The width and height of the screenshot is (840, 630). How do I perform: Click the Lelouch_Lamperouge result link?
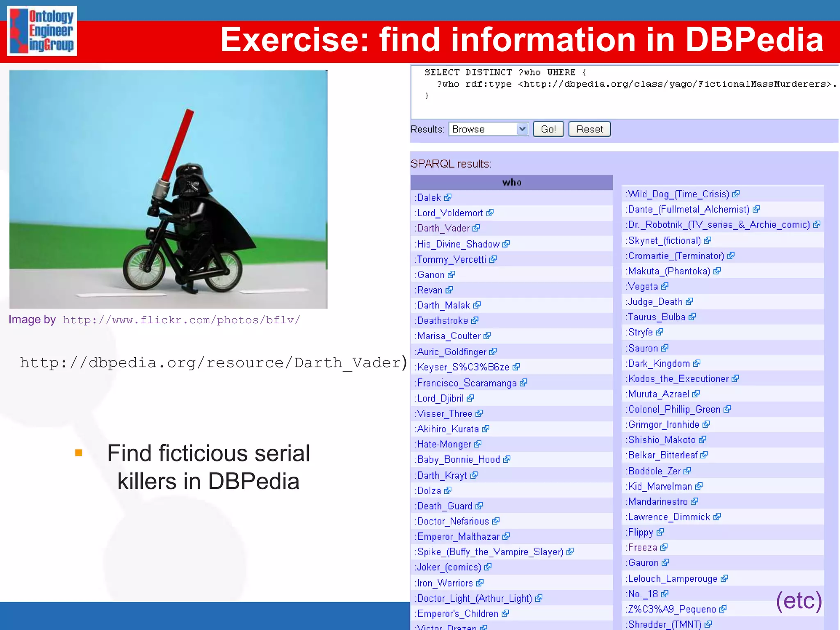673,579
